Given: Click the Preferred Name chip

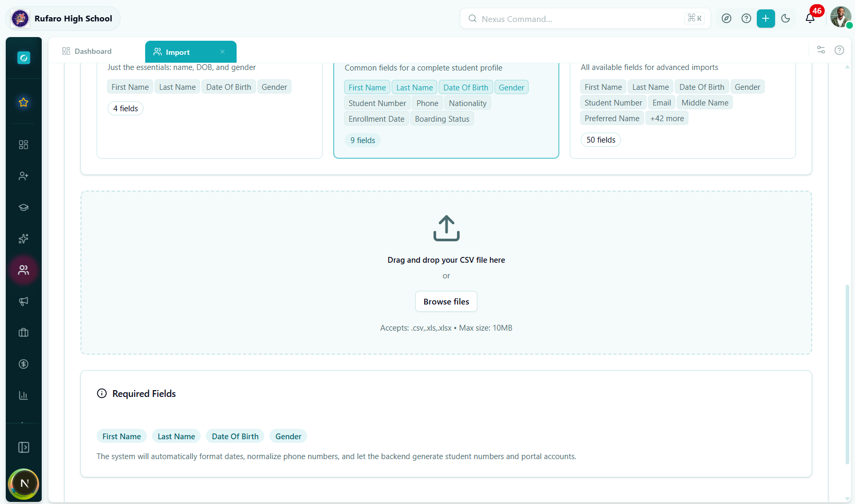Looking at the screenshot, I should (x=612, y=119).
